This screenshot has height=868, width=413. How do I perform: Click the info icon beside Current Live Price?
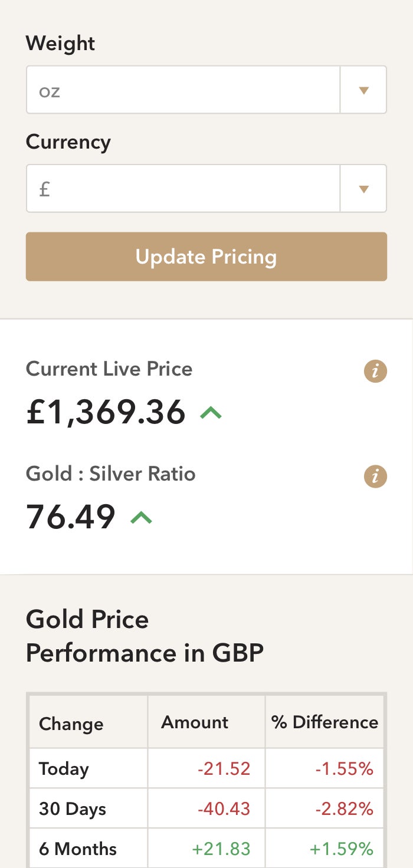click(x=375, y=371)
